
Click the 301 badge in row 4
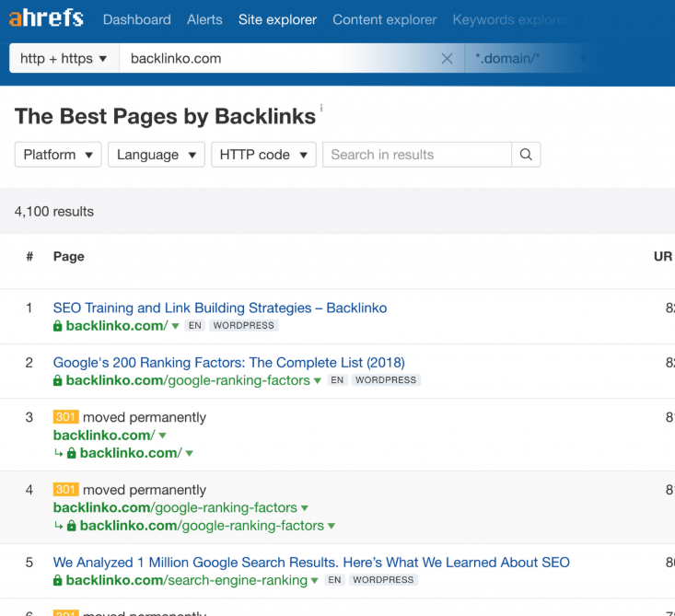66,490
